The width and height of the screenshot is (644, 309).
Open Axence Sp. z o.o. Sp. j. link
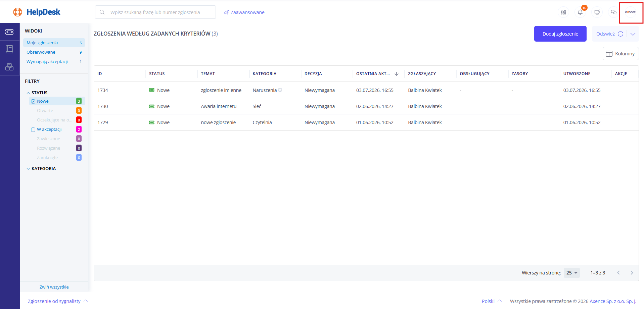tap(613, 301)
